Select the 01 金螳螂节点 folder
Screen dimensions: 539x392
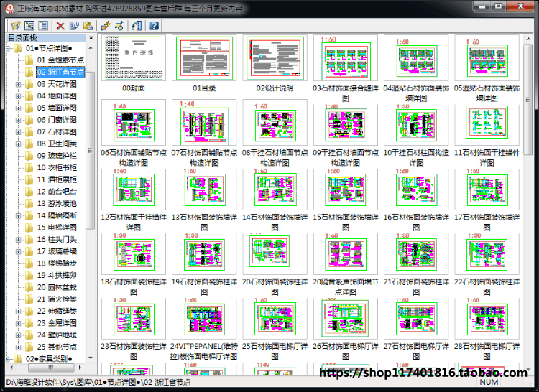point(60,60)
